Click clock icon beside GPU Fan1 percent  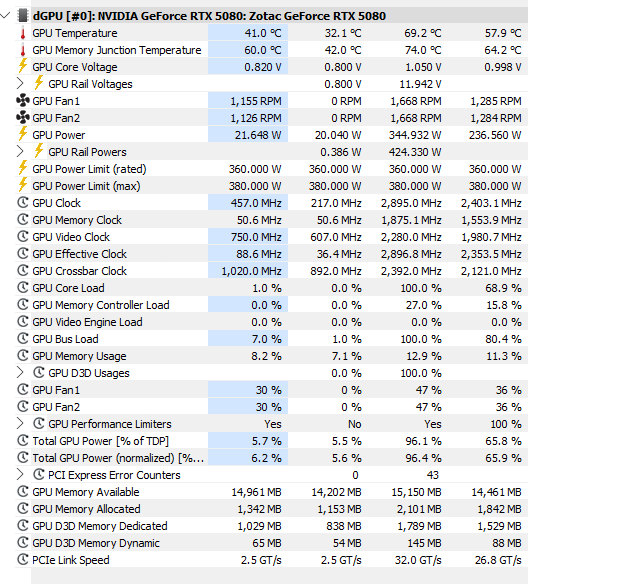(23, 389)
